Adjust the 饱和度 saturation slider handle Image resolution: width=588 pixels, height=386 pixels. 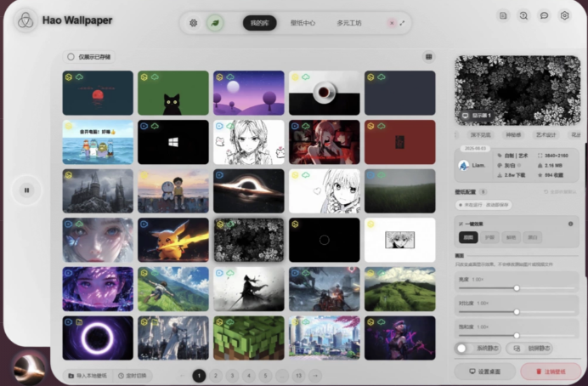point(517,335)
